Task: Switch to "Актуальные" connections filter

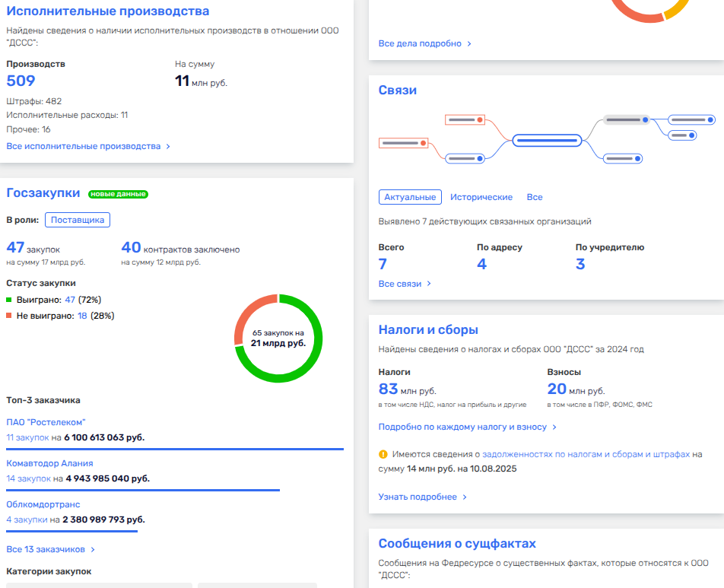Action: 410,197
